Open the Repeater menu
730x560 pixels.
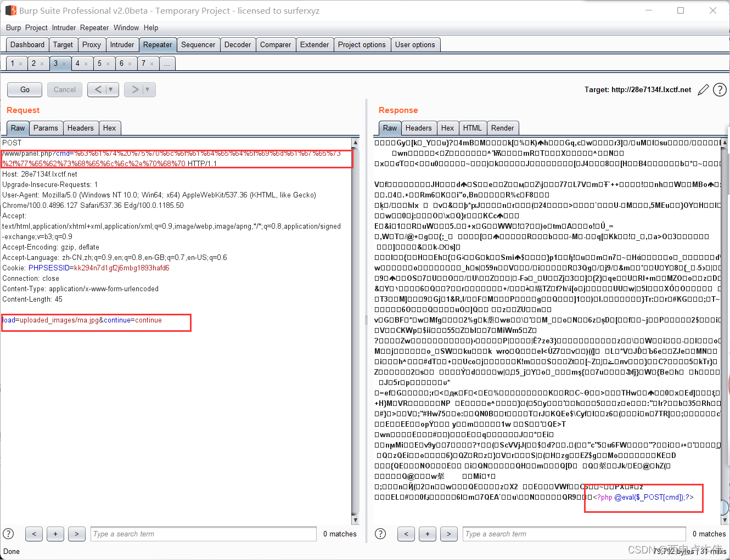click(x=94, y=27)
